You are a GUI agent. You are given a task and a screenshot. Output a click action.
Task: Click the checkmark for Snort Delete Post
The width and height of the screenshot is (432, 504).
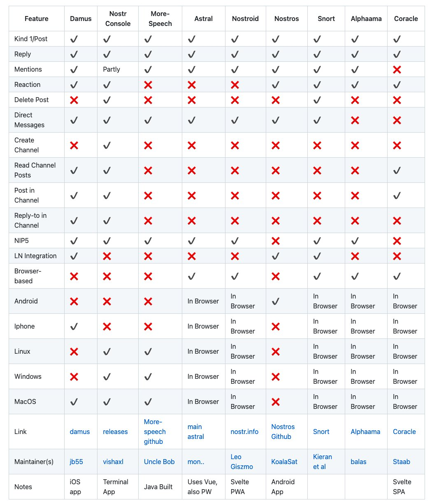click(x=317, y=100)
